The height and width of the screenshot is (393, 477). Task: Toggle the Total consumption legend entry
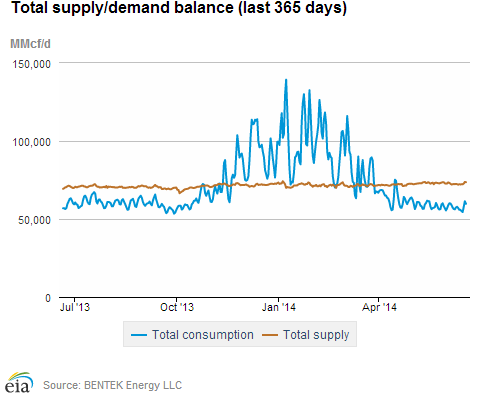(192, 335)
